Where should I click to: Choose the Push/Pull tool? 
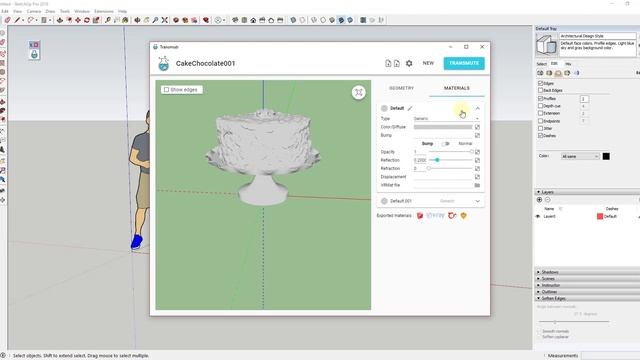(x=60, y=20)
